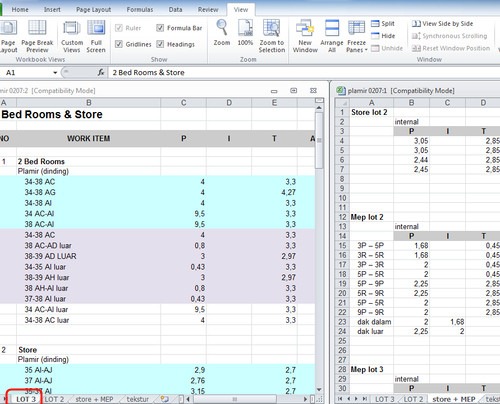The width and height of the screenshot is (500, 404).
Task: Open the Page Layout ribbon tab
Action: pyautogui.click(x=93, y=9)
